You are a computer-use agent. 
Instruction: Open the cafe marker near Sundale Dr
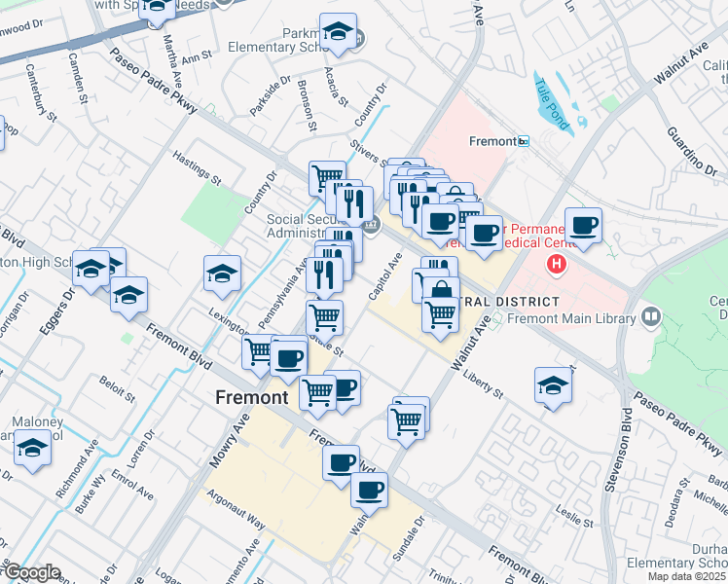(x=369, y=493)
